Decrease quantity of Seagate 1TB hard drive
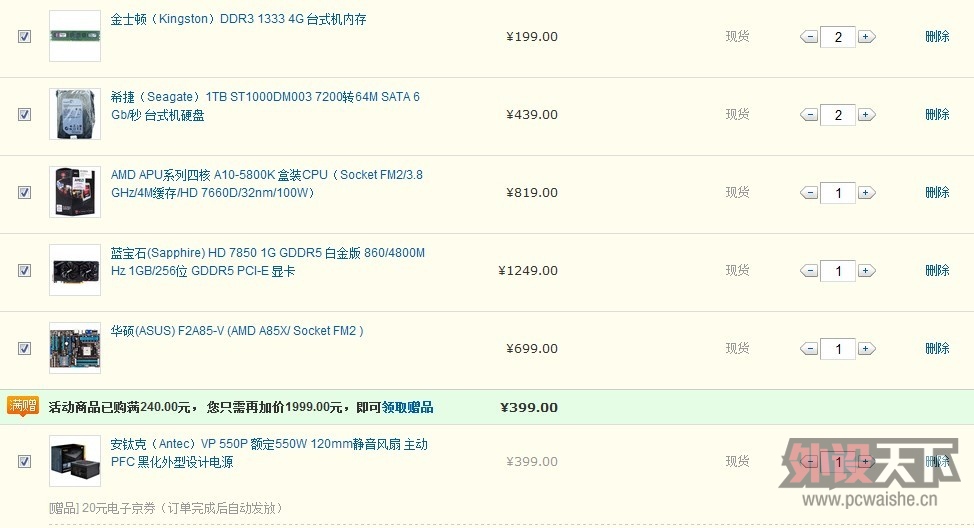Viewport: 974px width, 528px height. pos(809,114)
